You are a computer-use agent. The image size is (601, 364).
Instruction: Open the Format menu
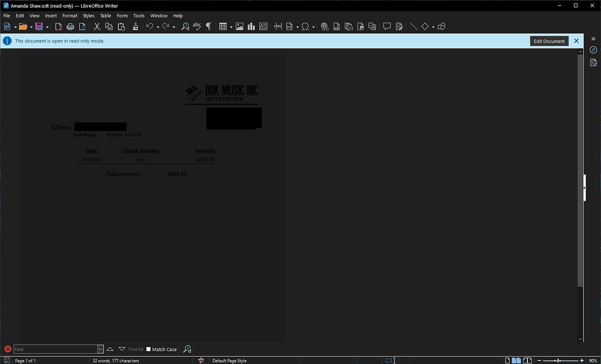coord(69,15)
